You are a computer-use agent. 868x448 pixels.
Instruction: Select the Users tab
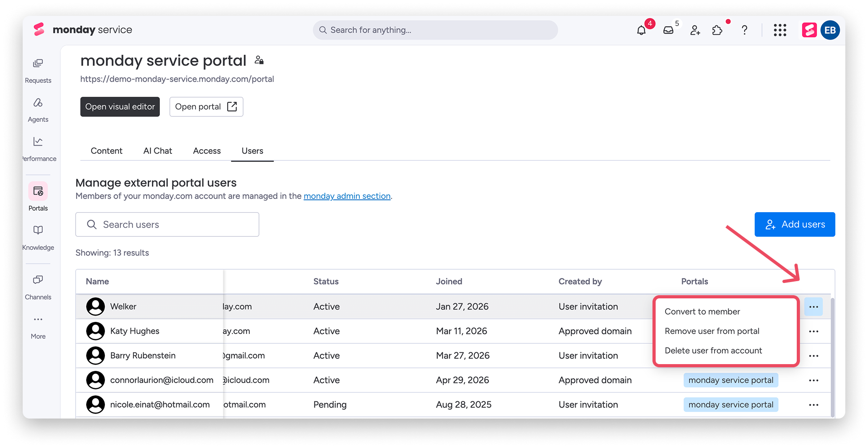(252, 151)
